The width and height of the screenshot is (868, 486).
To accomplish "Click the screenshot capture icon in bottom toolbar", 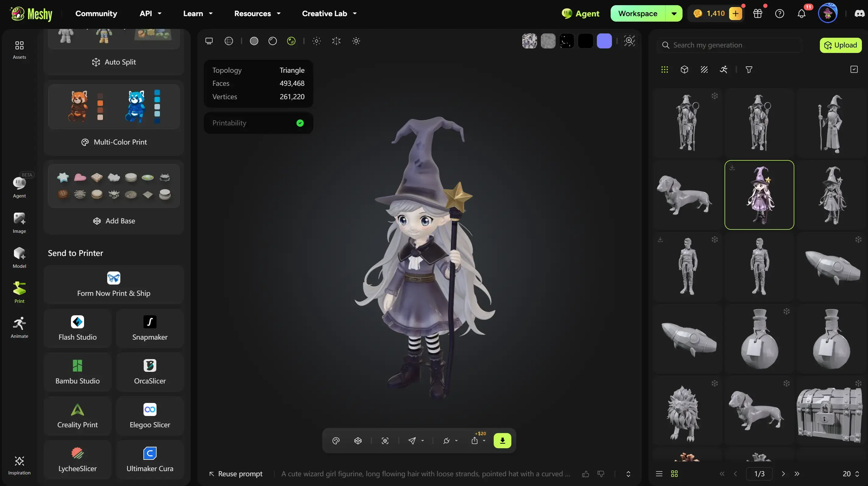I will point(385,441).
